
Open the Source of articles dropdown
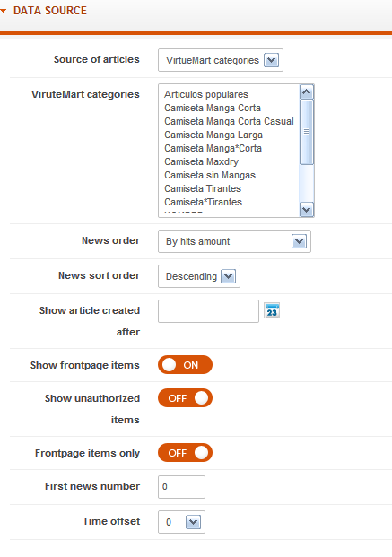(221, 60)
